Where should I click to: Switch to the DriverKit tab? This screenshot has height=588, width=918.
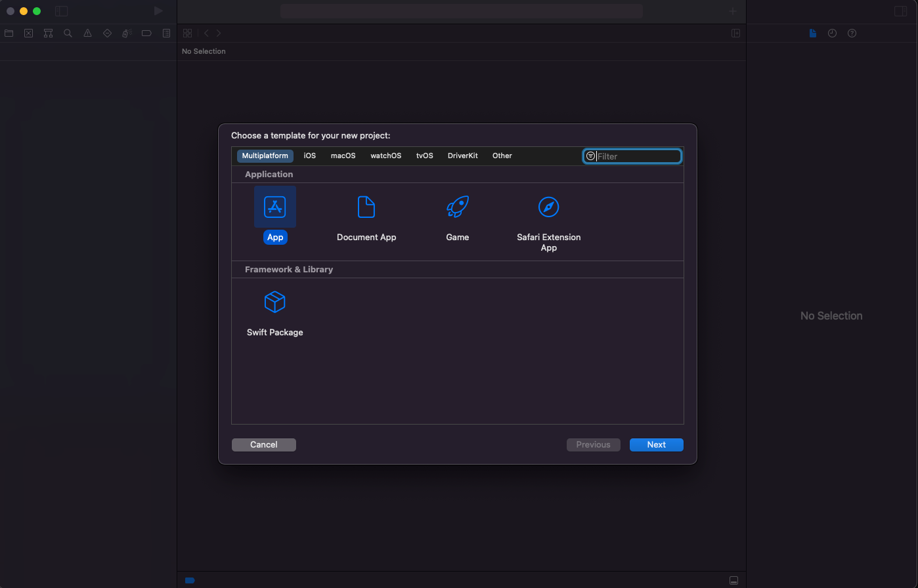[x=463, y=156]
